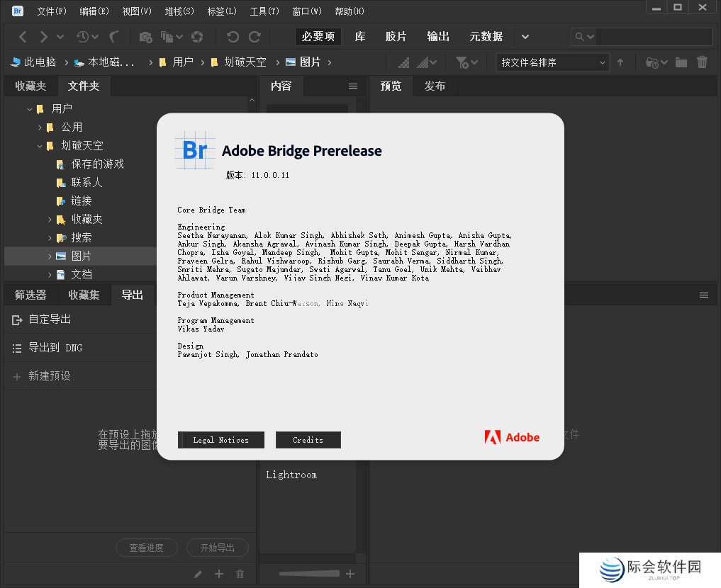Click the edit pencil icon below Export panel
The width and height of the screenshot is (721, 588).
pos(197,574)
